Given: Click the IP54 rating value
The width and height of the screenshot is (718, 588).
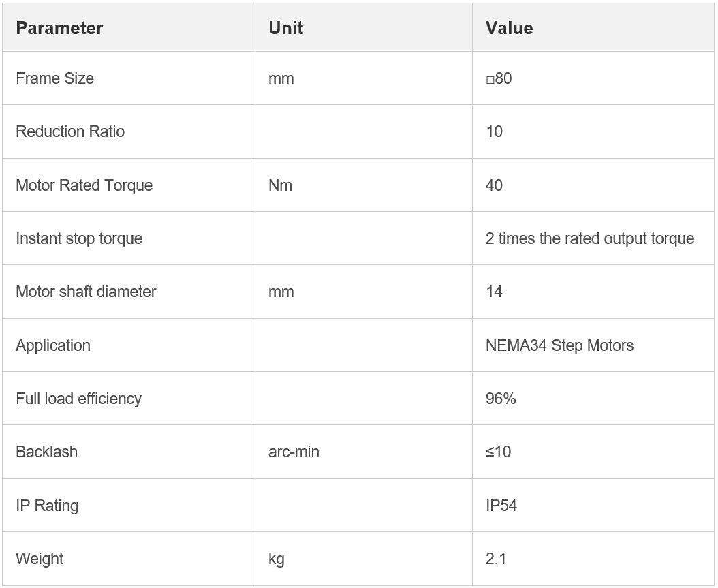Looking at the screenshot, I should (501, 506).
